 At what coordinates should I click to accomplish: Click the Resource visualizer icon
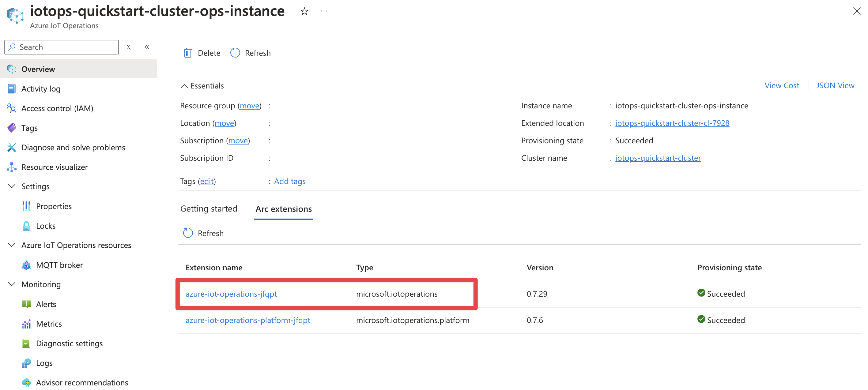11,167
